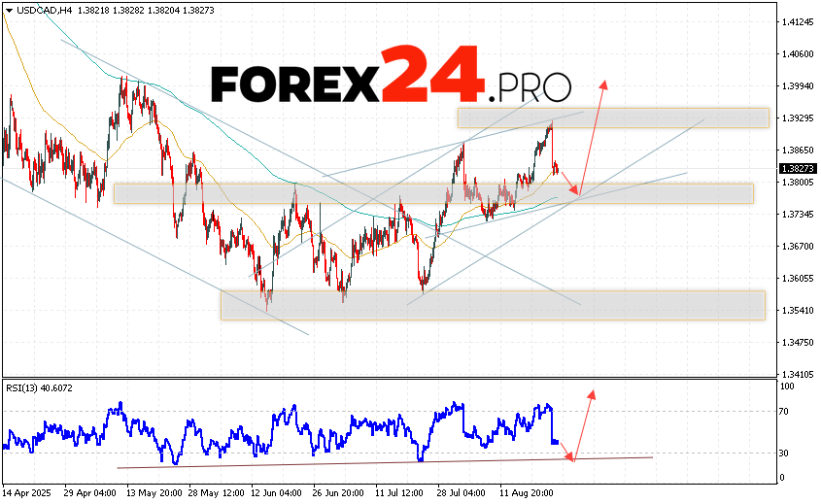The width and height of the screenshot is (821, 504).
Task: Click the FOREX24.PRO watermark logo
Action: click(391, 79)
